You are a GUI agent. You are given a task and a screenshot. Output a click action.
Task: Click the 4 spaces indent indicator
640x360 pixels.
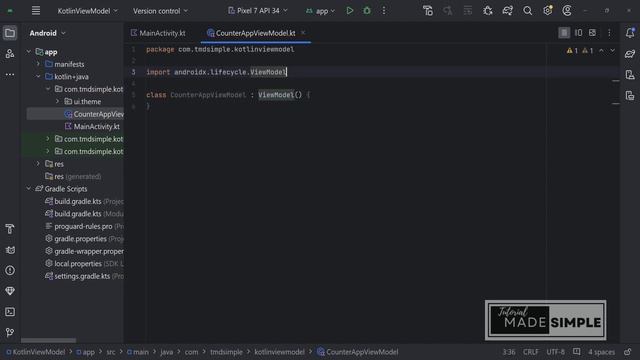601,352
